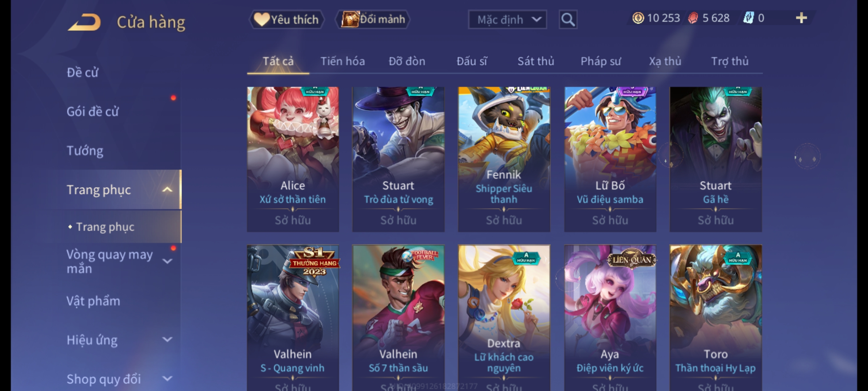Tap the red ruby currency icon
The width and height of the screenshot is (868, 391).
point(693,18)
